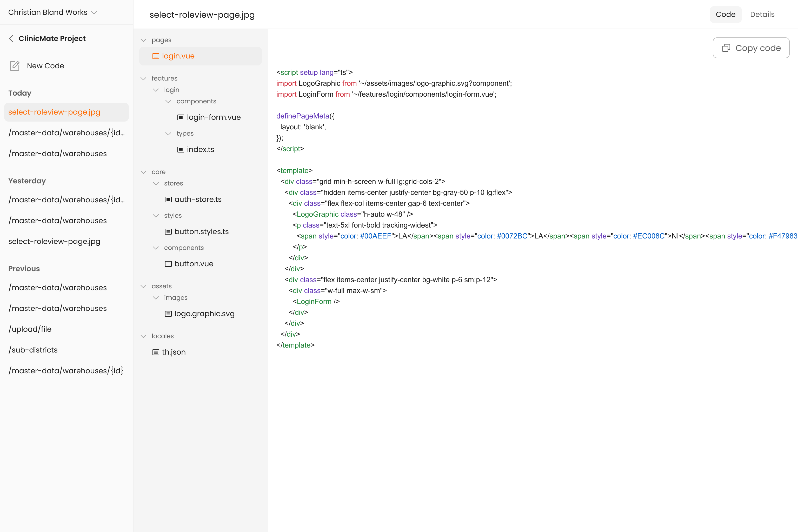Select button.vue in the file tree
798x532 pixels.
click(194, 264)
